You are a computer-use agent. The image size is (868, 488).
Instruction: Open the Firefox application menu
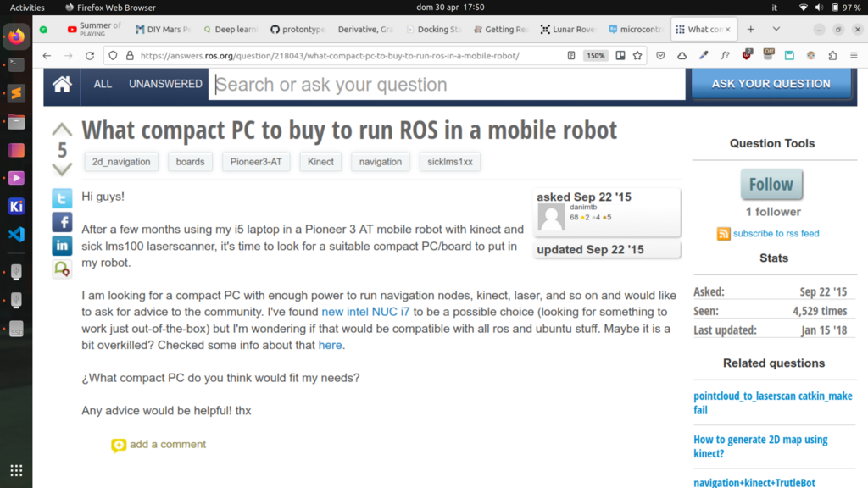853,56
